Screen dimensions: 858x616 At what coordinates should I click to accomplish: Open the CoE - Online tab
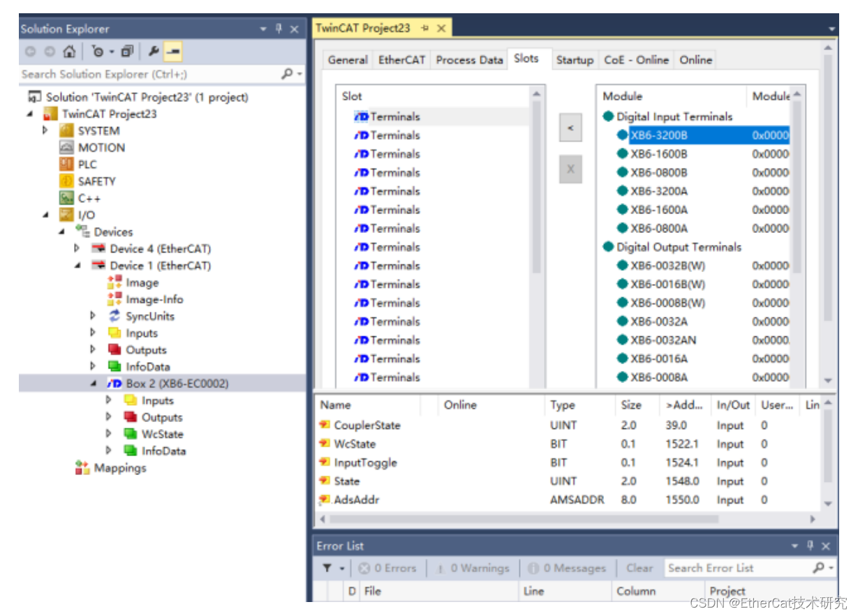[x=636, y=60]
